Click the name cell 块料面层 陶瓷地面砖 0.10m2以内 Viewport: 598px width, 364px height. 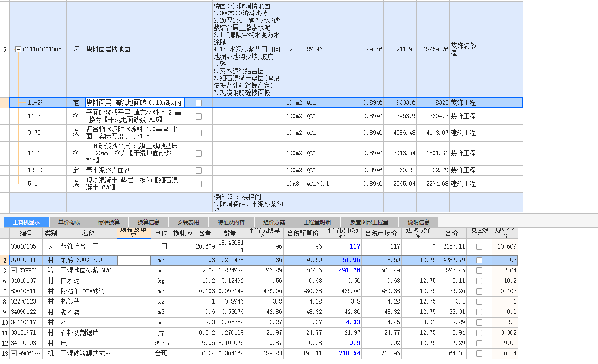coord(135,103)
